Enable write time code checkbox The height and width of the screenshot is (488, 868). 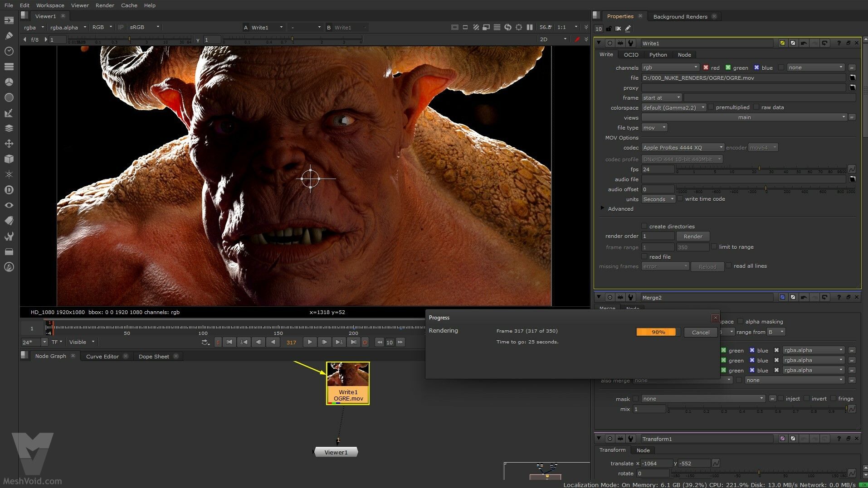pyautogui.click(x=680, y=199)
